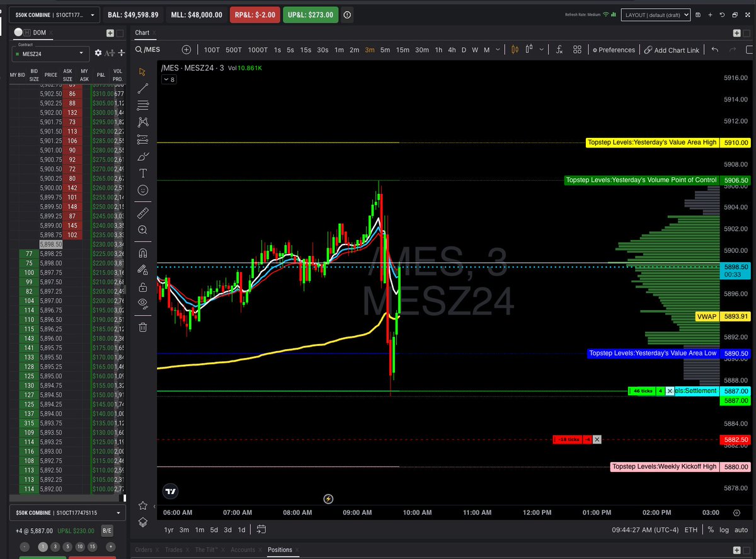756x559 pixels.
Task: Click the DOM settings gear icon
Action: click(98, 54)
